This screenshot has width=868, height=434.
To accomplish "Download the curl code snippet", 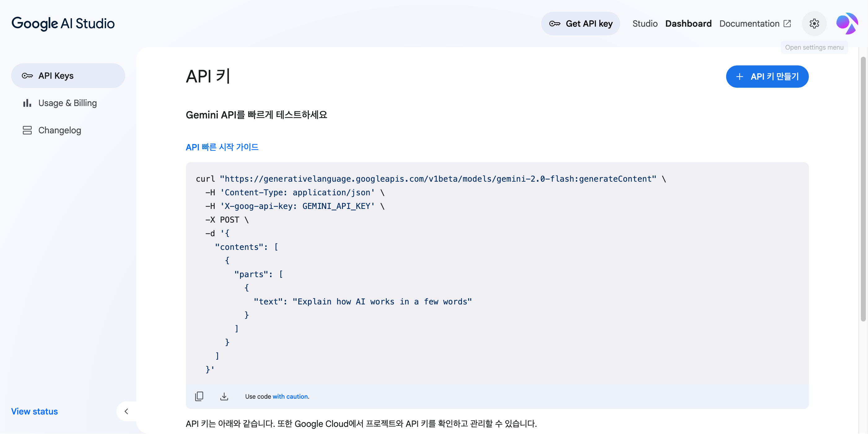I will tap(224, 396).
